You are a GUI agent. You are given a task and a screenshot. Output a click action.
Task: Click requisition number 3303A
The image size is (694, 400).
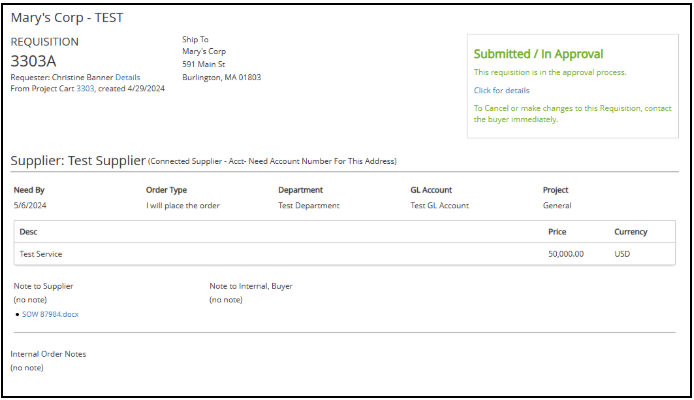(x=33, y=61)
